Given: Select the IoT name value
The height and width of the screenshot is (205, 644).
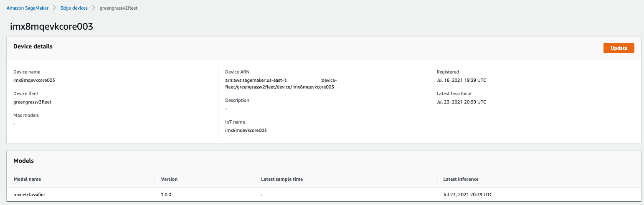Looking at the screenshot, I should pos(246,130).
